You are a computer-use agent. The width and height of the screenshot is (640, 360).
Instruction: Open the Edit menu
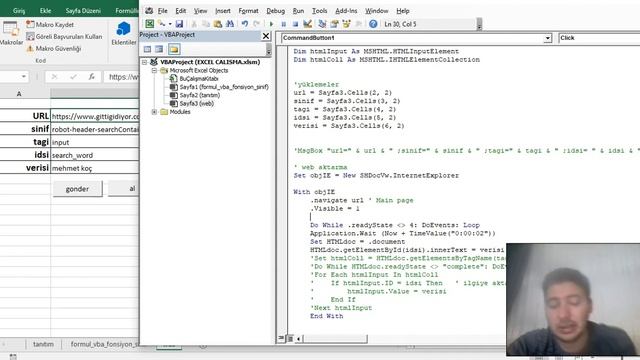(x=180, y=11)
